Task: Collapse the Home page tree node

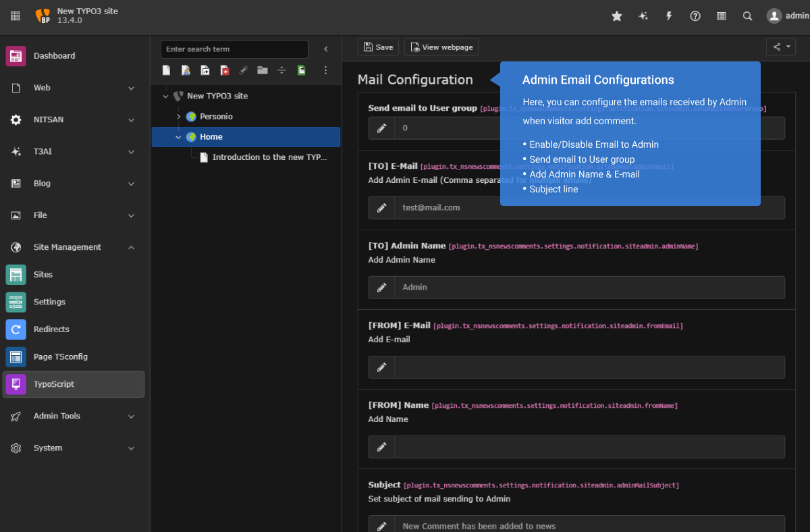Action: [x=179, y=137]
